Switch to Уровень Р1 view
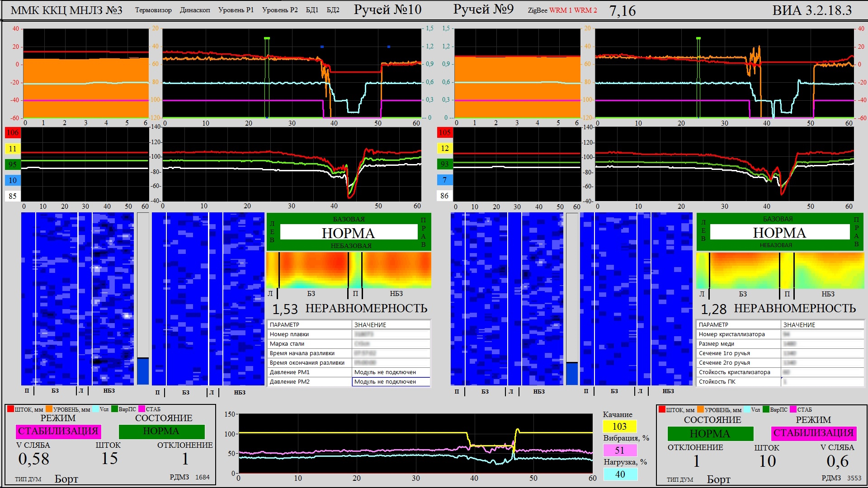868x488 pixels. click(236, 10)
